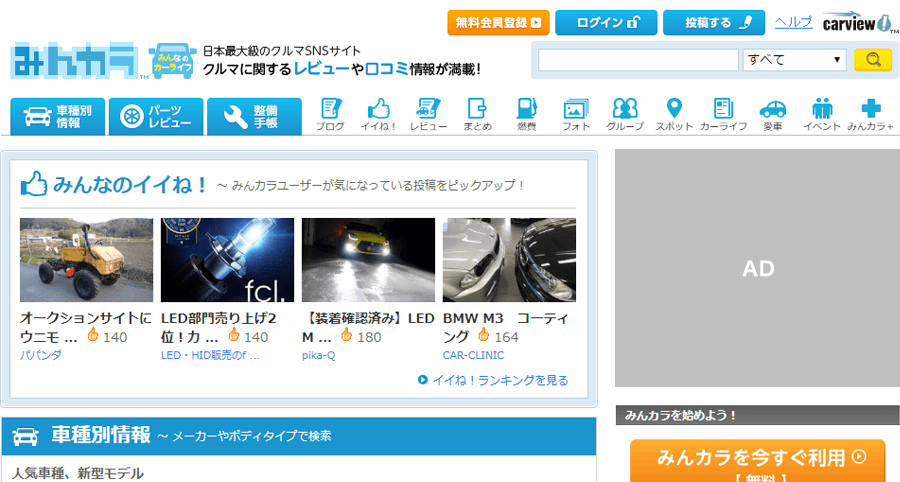Click the みんカラを今すぐ利用 button
The image size is (900, 482).
point(758,461)
